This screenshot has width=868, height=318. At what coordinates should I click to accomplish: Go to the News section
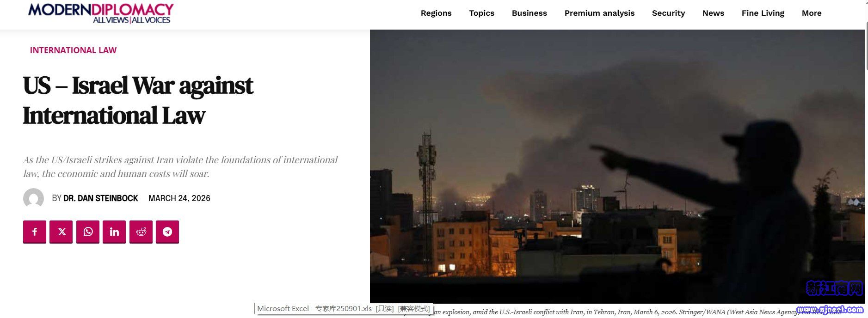(713, 13)
